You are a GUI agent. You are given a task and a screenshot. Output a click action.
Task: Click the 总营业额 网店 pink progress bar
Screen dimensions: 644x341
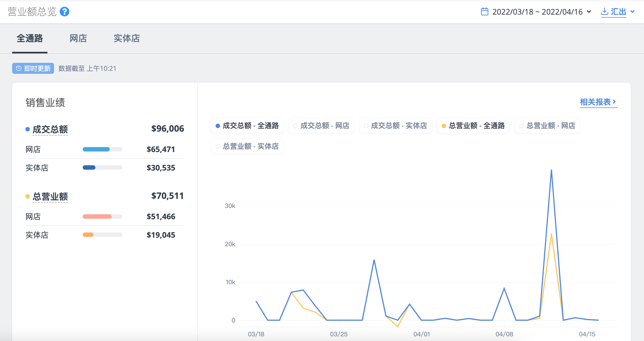click(103, 216)
